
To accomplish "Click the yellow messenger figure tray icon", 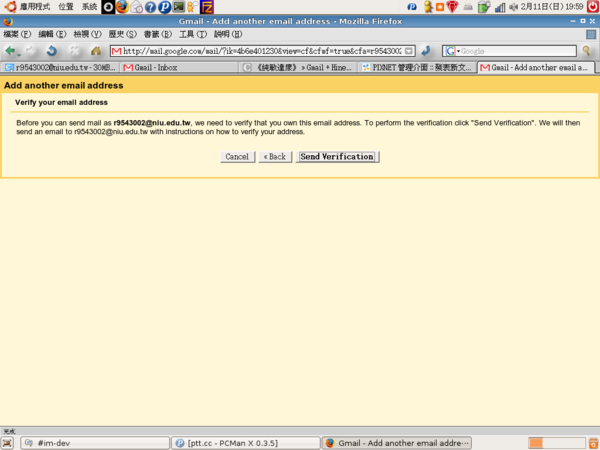I will pos(428,7).
